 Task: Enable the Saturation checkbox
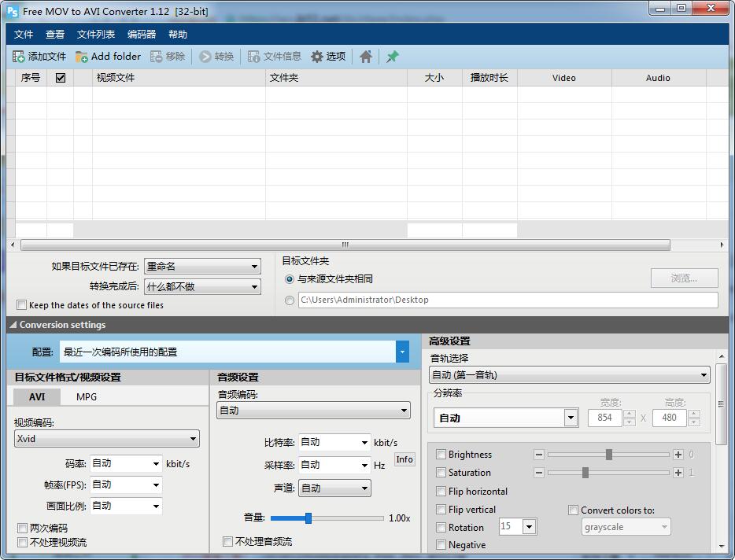(x=441, y=473)
